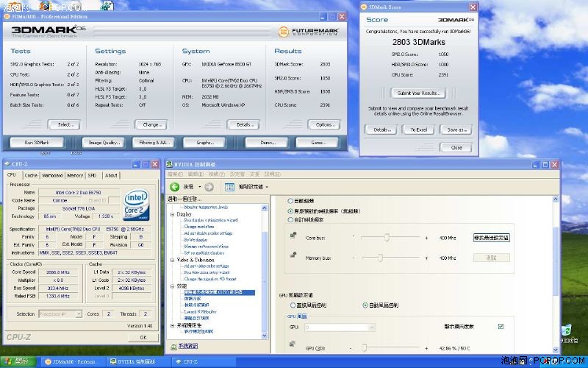Go back in NVIDIA control panel
Image resolution: width=588 pixels, height=368 pixels.
[x=174, y=187]
